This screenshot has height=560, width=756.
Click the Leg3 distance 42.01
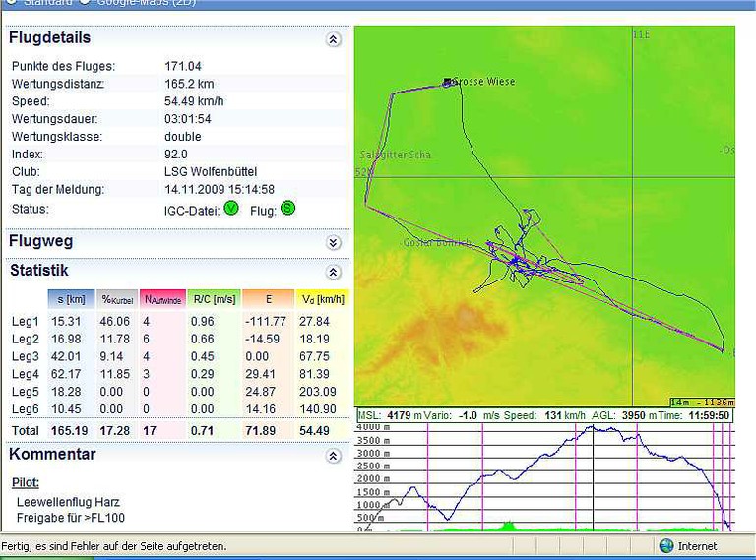click(66, 356)
